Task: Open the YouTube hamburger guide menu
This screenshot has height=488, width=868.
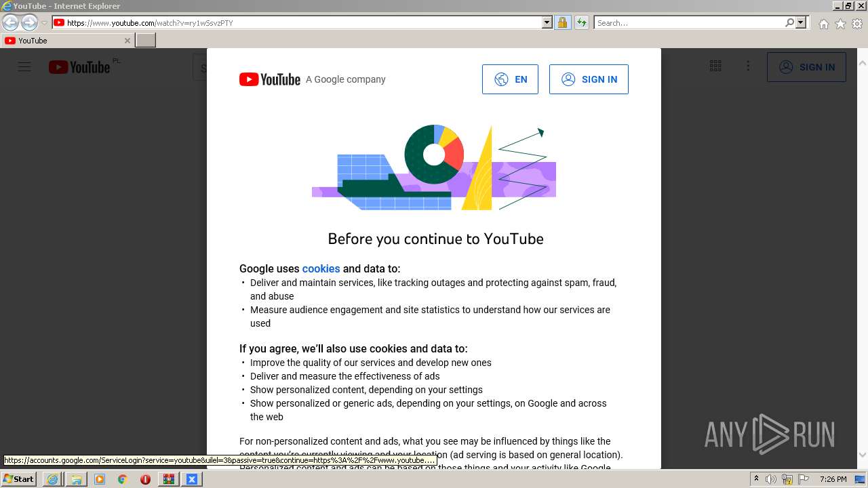Action: pos(24,67)
